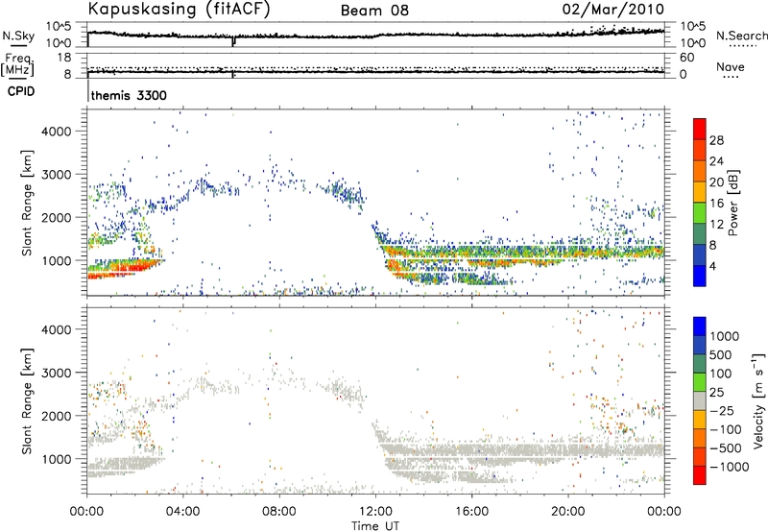Click the 'Power [dB]' colorbar label
The width and height of the screenshot is (768, 532).
pyautogui.click(x=733, y=203)
